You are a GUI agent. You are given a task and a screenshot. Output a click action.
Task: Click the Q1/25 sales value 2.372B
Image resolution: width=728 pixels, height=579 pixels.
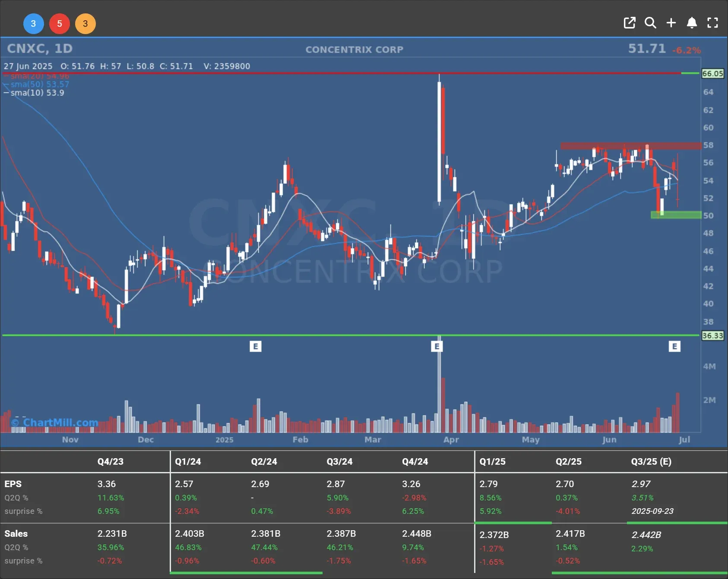(x=494, y=535)
